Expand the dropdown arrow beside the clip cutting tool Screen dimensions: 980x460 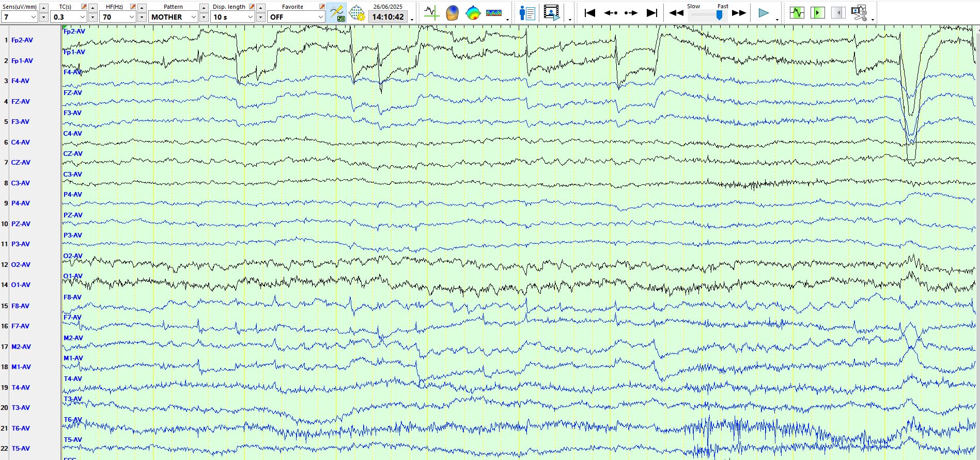pyautogui.click(x=873, y=20)
